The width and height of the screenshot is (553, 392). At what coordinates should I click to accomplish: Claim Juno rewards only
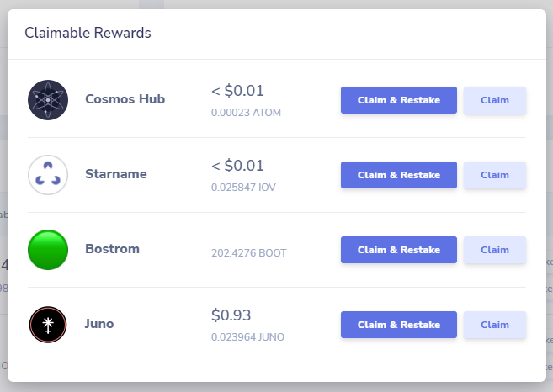coord(495,325)
